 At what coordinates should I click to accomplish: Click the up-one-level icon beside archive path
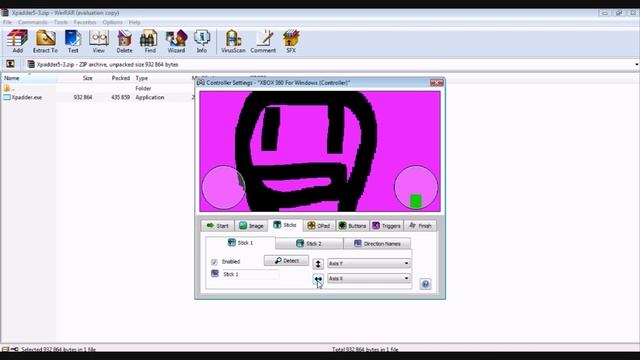10,64
